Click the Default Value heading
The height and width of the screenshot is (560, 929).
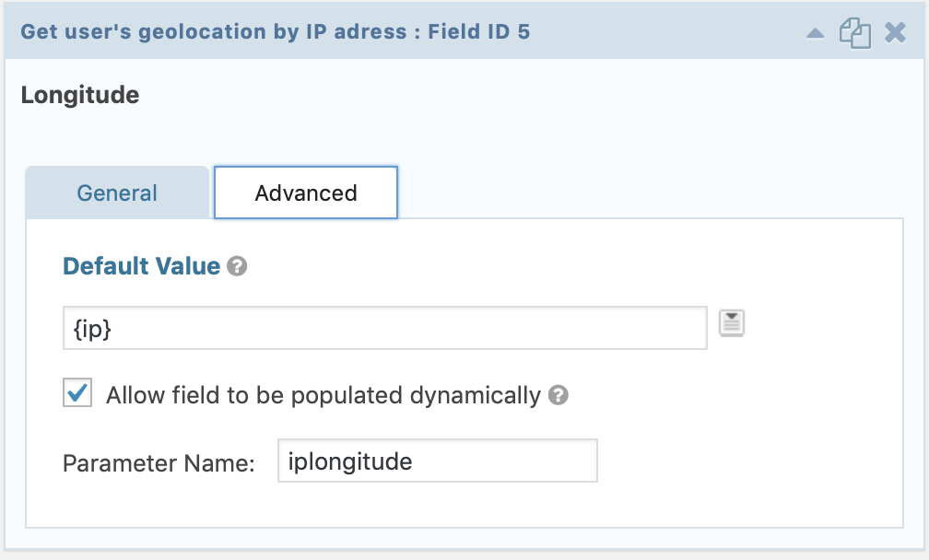point(142,266)
